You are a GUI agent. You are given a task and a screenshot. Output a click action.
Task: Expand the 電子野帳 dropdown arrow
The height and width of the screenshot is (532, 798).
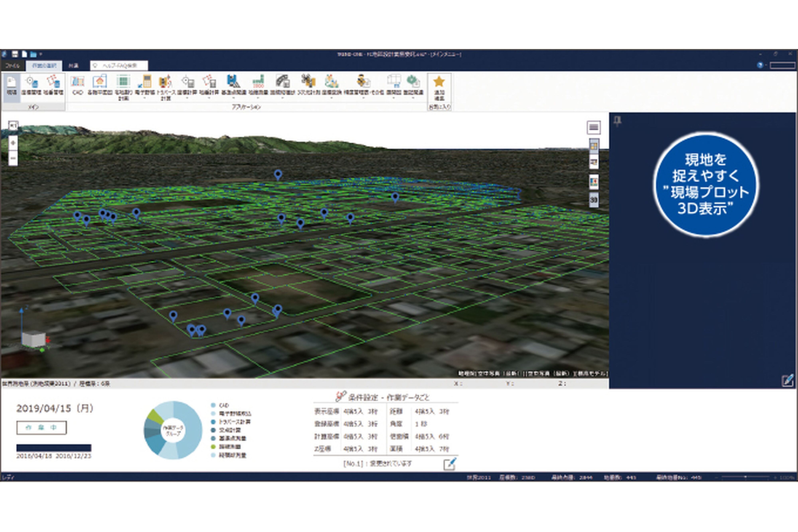[x=145, y=98]
